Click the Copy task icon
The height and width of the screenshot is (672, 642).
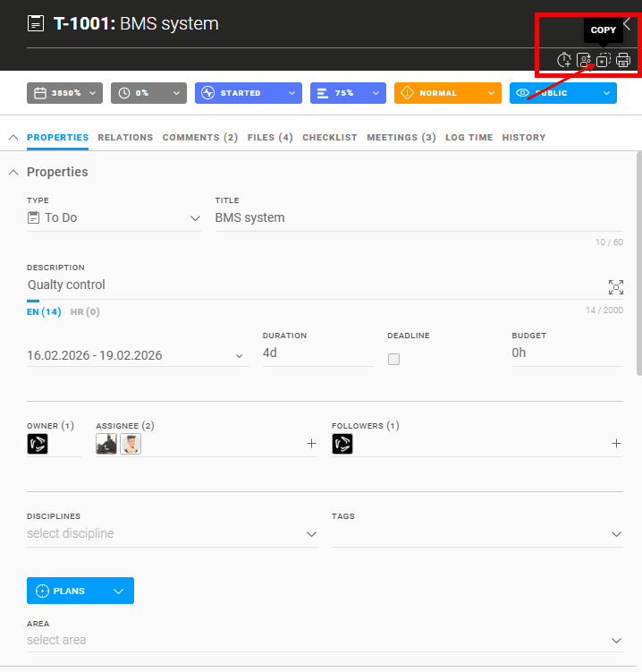coord(604,60)
